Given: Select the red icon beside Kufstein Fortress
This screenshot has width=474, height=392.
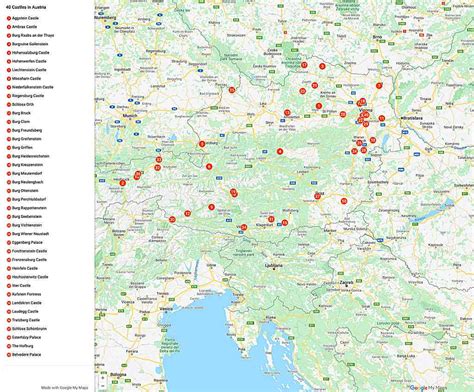Looking at the screenshot, I should (x=9, y=294).
